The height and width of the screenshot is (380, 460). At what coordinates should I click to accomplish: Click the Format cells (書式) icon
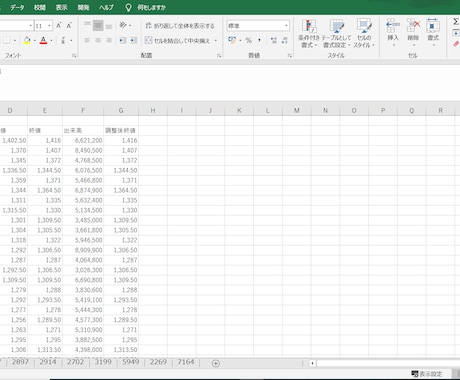(433, 26)
